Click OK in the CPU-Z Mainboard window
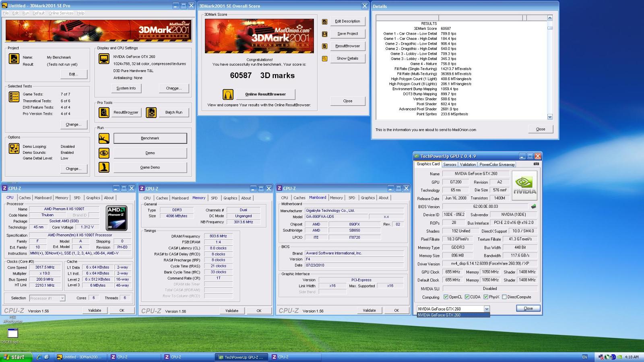Viewport: 644px width, 362px height. (396, 310)
